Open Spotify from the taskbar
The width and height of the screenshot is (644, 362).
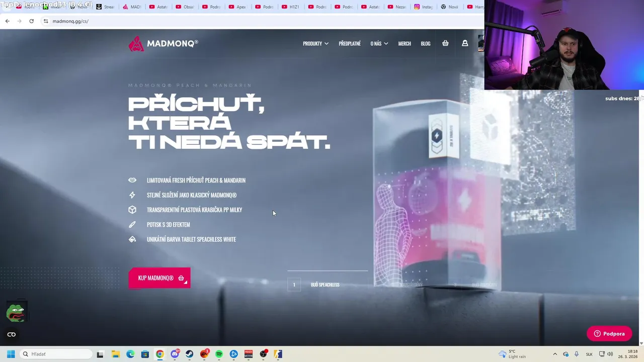(219, 354)
